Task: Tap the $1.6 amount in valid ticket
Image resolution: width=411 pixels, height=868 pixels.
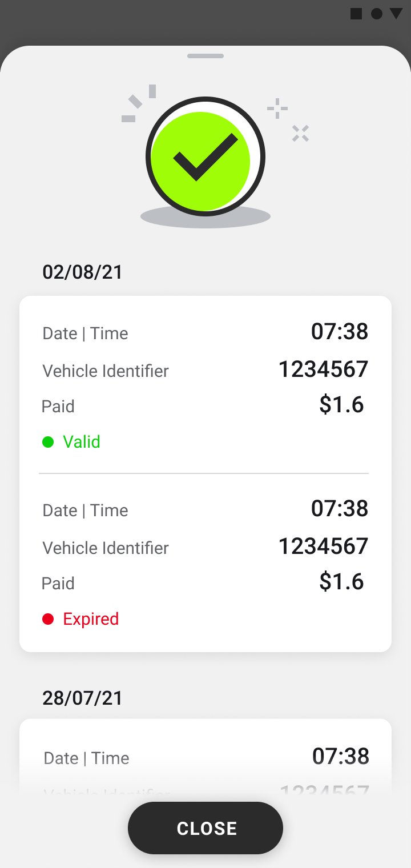Action: 341,405
